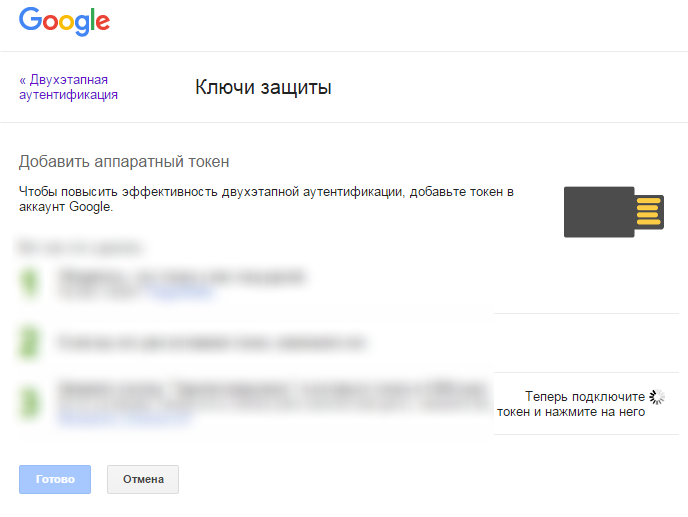Click the green step 2 number

29,342
